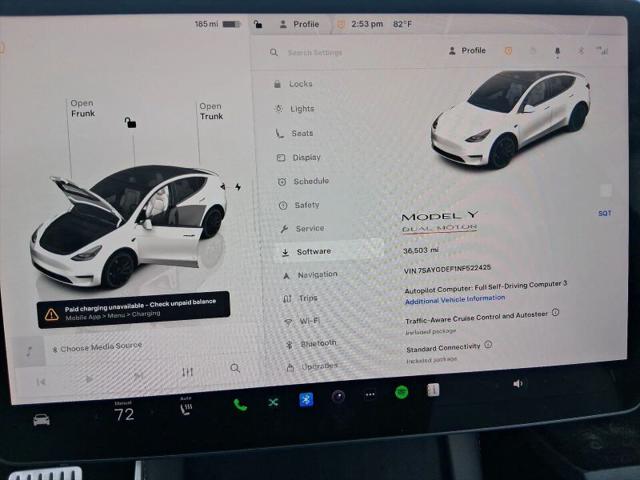Tap the VIN number text
Screen dimensions: 640x480
[x=447, y=269]
